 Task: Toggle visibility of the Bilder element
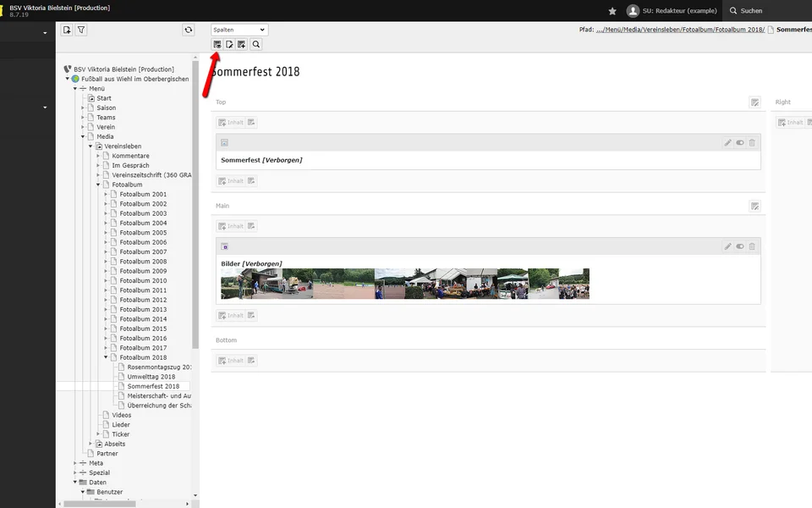pos(740,246)
